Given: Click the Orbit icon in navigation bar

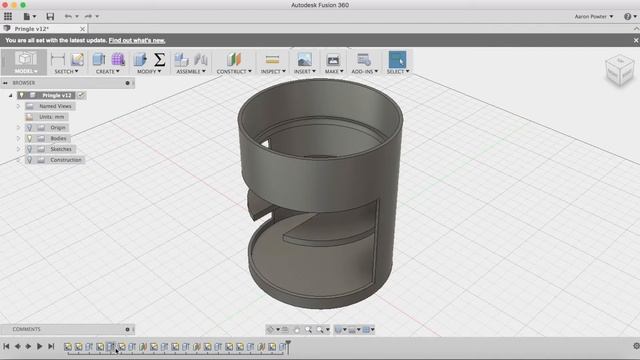Looking at the screenshot, I should 270,329.
